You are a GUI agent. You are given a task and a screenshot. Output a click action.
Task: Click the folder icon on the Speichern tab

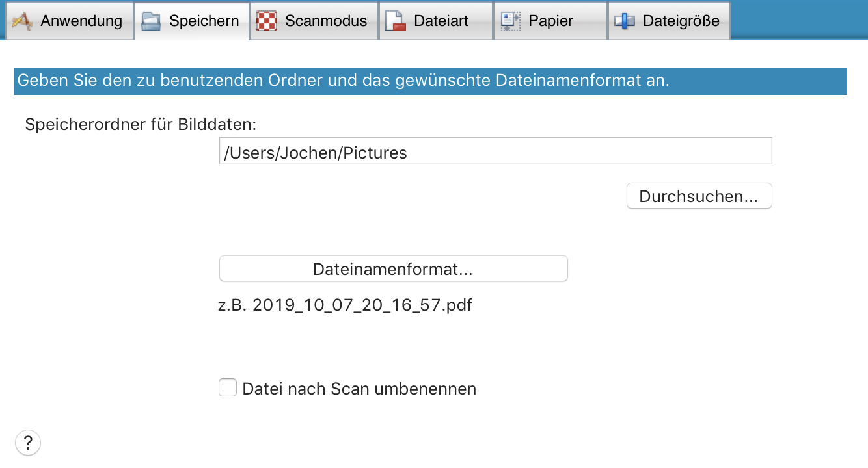pos(152,21)
